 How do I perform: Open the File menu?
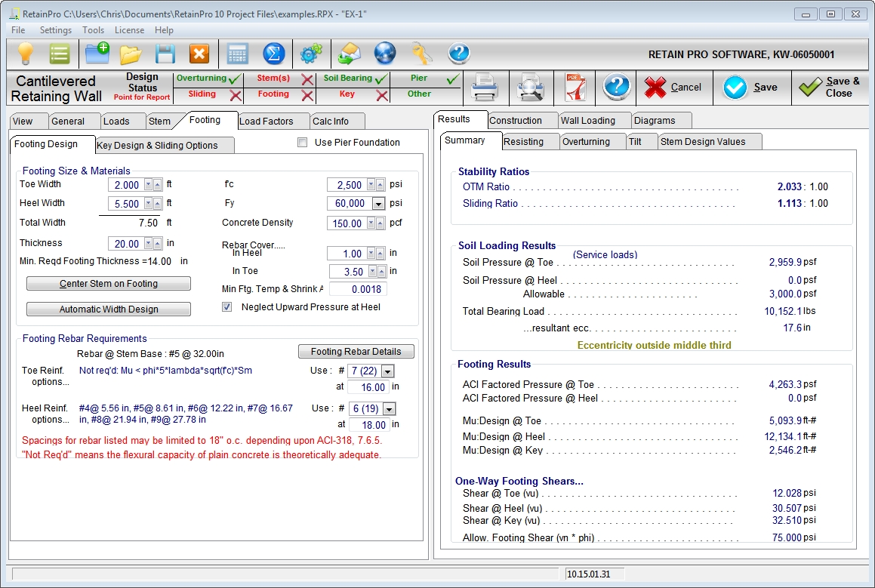coord(18,30)
